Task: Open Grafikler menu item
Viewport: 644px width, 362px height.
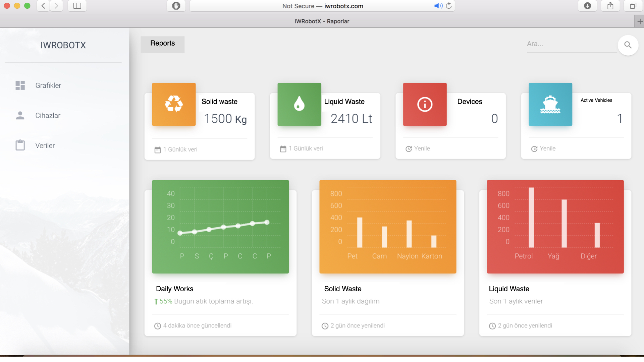Action: [x=48, y=85]
